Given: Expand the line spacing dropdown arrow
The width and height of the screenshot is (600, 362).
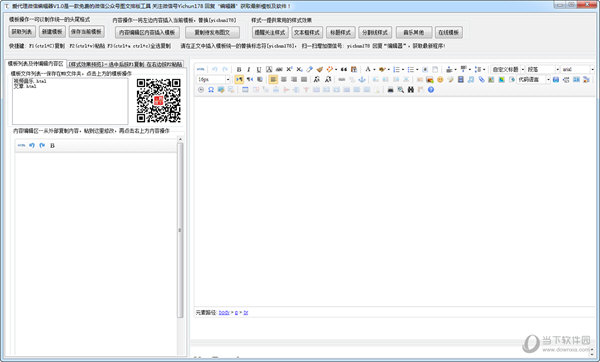Looking at the screenshot, I should click(484, 70).
